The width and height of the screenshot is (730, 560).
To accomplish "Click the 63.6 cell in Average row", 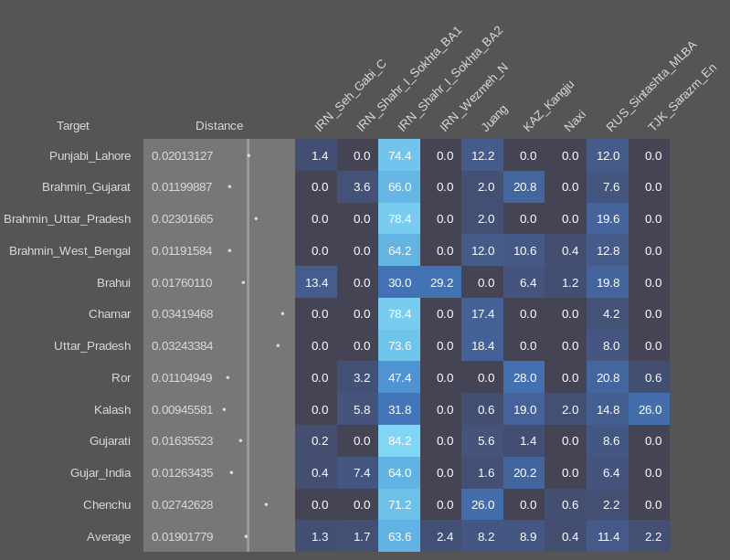I will (x=399, y=536).
